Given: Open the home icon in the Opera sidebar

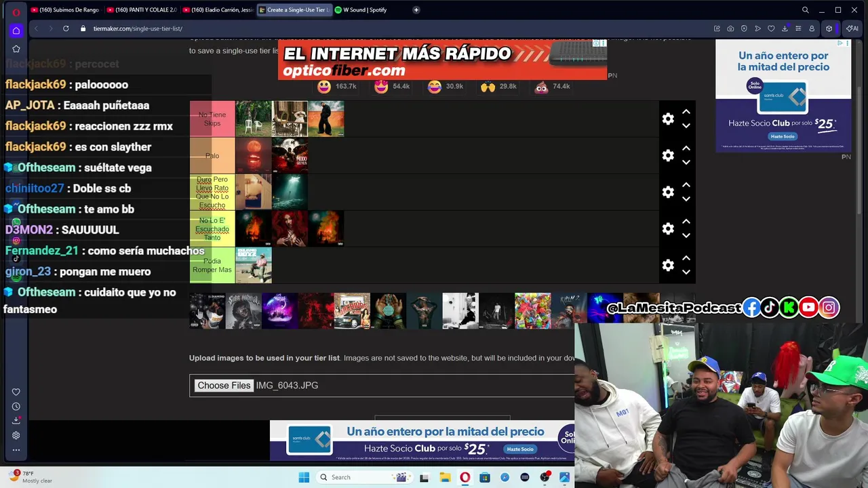Looking at the screenshot, I should click(x=16, y=30).
